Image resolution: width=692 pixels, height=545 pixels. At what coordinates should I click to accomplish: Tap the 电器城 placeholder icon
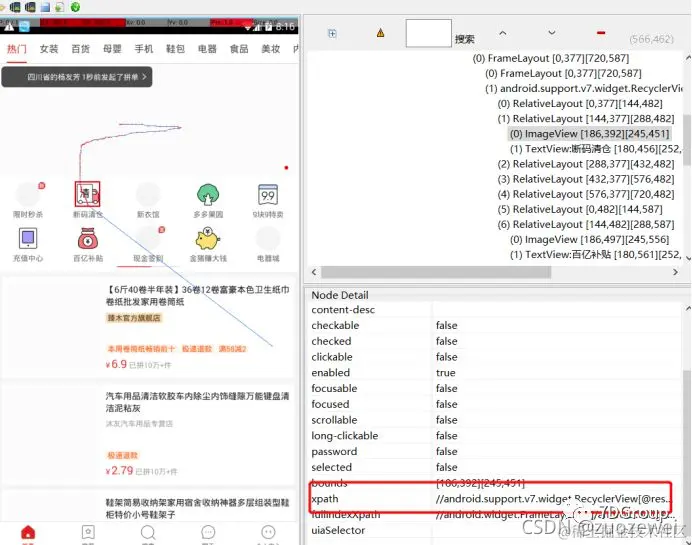tap(268, 239)
